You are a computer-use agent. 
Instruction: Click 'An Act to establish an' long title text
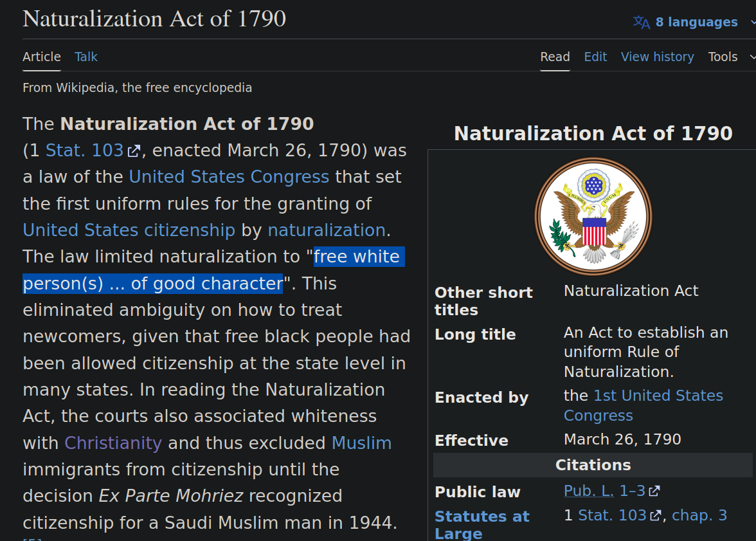[x=646, y=333]
